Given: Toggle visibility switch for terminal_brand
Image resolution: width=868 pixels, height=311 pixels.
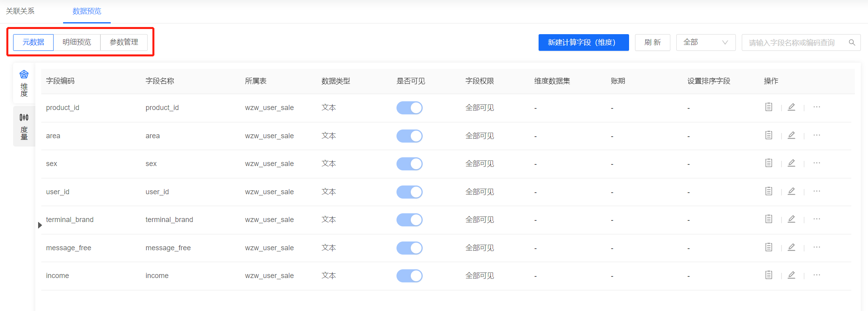Looking at the screenshot, I should [410, 220].
